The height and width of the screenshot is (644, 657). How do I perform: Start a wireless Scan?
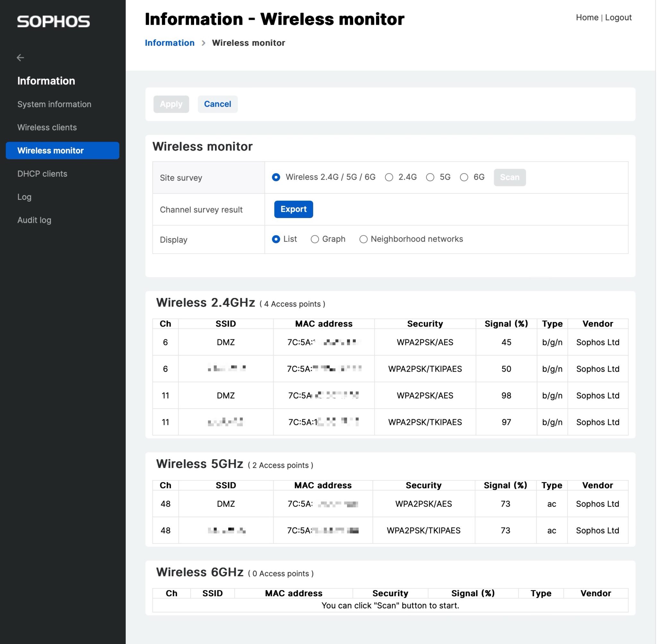point(509,177)
